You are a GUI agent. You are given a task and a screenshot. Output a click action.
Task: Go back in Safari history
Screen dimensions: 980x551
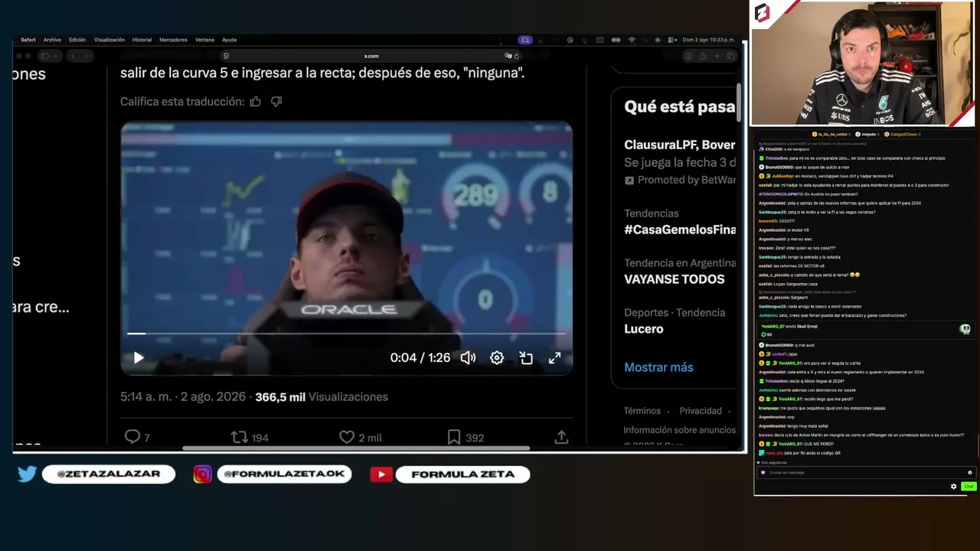(x=73, y=56)
